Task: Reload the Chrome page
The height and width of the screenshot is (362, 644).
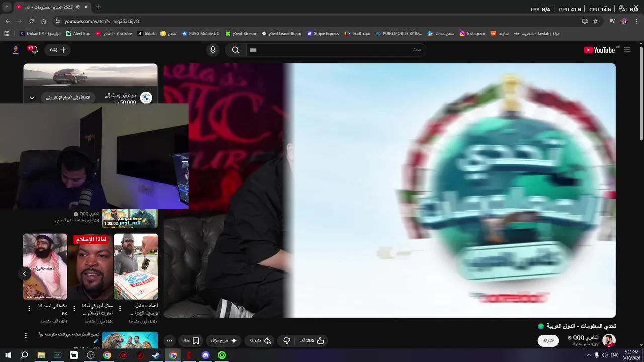Action: click(x=31, y=21)
